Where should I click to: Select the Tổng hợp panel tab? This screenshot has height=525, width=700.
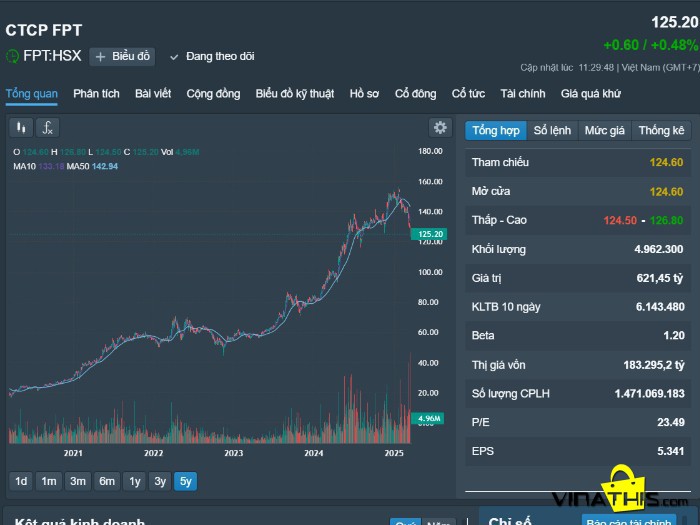point(496,130)
